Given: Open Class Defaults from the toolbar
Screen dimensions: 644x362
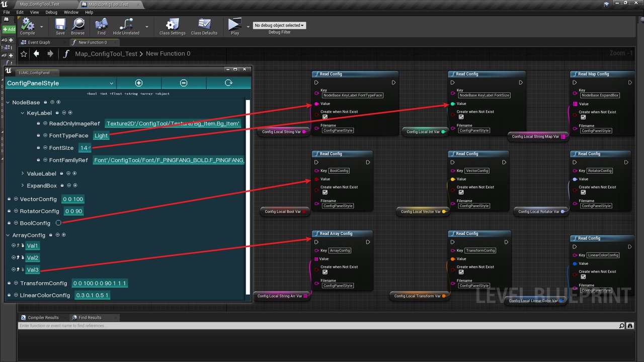Looking at the screenshot, I should (x=204, y=24).
